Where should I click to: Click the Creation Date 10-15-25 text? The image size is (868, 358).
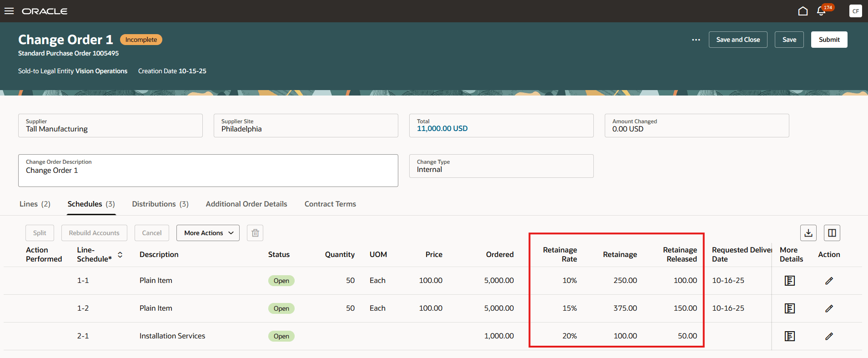coord(172,71)
